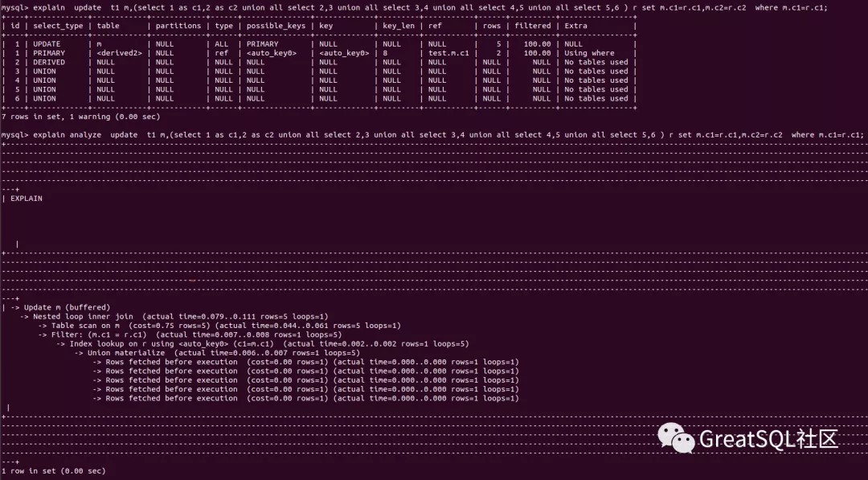This screenshot has height=480, width=868.
Task: Click the 'Filter: (m.c1 = r.c1)' line
Action: 190,334
